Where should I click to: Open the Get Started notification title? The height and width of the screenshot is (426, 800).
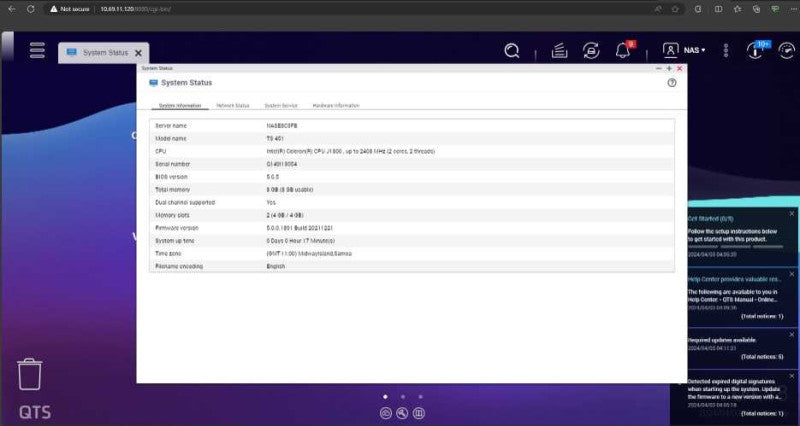(710, 218)
